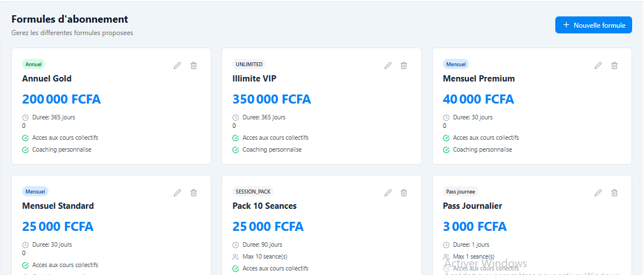Click Acces aux cours collectifs in Mensuel Standard

pos(66,265)
